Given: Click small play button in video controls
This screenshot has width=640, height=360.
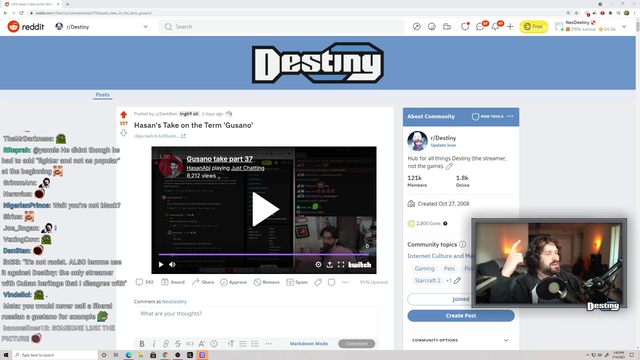Looking at the screenshot, I should (161, 264).
